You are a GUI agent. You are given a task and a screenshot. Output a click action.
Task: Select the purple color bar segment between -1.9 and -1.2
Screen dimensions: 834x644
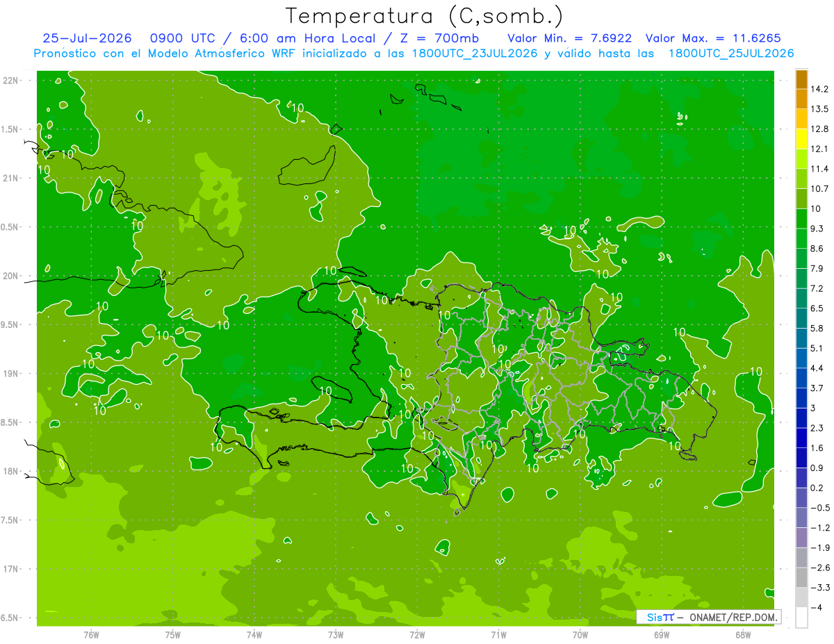[801, 538]
